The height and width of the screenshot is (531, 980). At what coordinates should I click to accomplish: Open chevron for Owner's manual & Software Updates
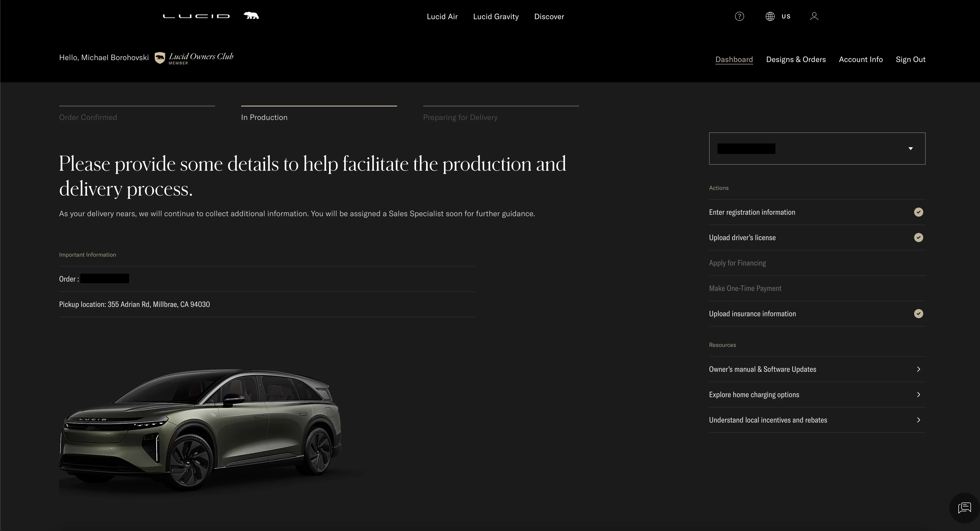pyautogui.click(x=918, y=369)
